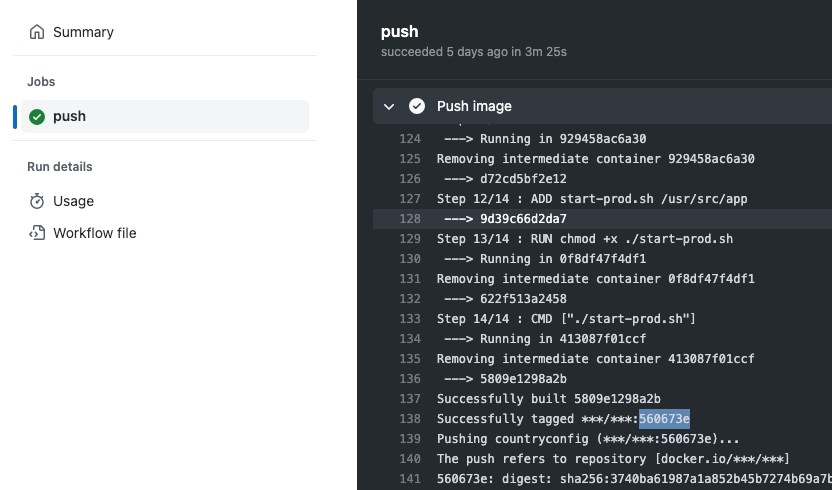Open the Workflow file view

click(x=95, y=233)
